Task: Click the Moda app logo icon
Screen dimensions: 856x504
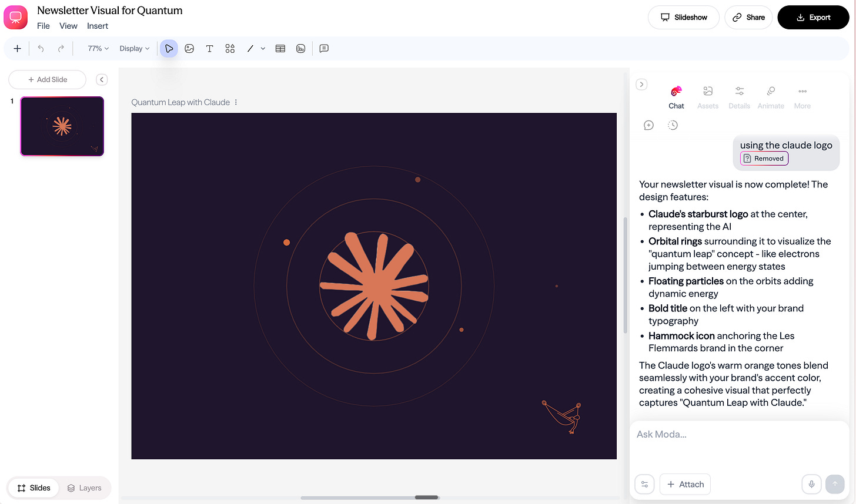Action: [16, 17]
